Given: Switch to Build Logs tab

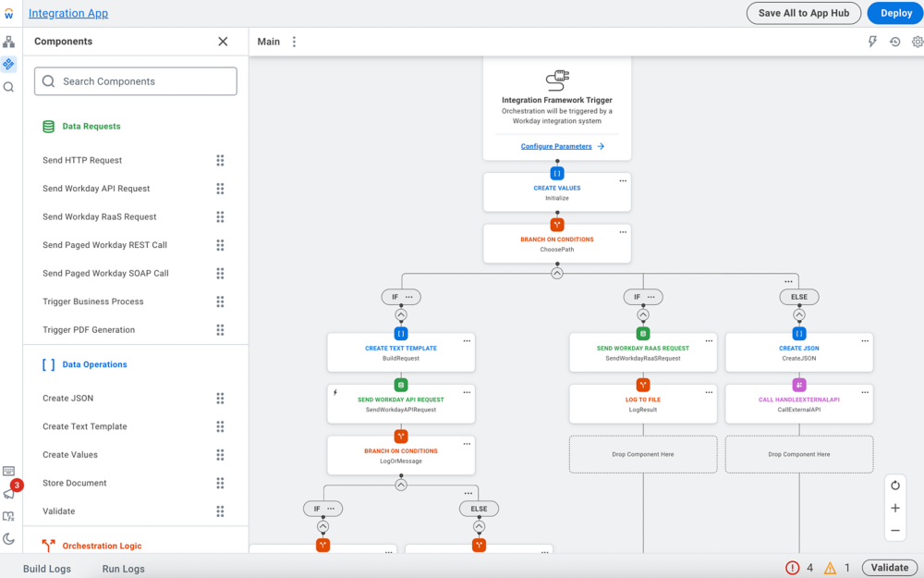Looking at the screenshot, I should (x=47, y=569).
